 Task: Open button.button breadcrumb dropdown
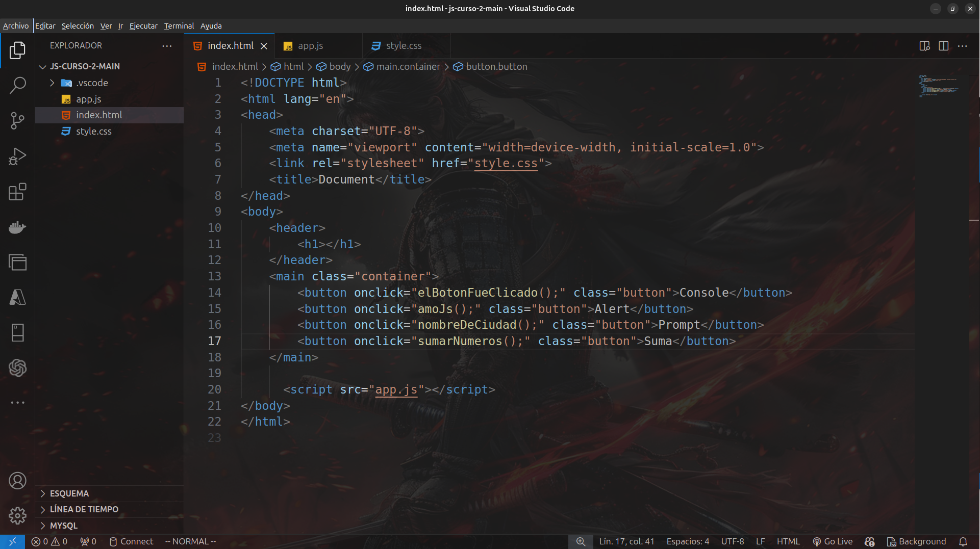pos(491,67)
